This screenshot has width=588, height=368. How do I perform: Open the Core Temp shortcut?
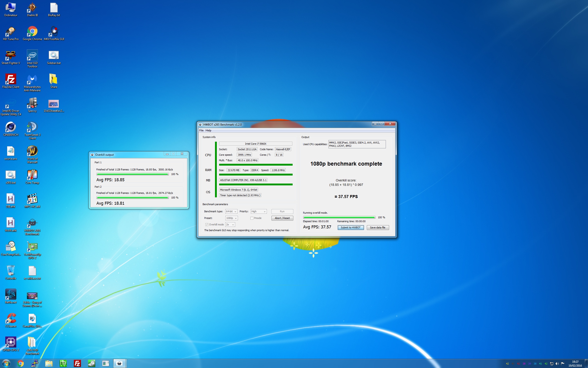[32, 177]
